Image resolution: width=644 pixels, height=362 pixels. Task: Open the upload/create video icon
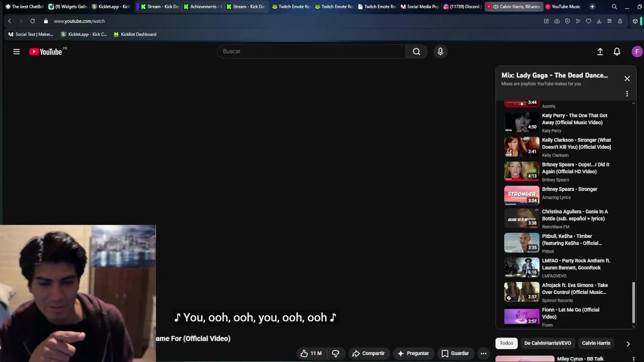(x=600, y=52)
